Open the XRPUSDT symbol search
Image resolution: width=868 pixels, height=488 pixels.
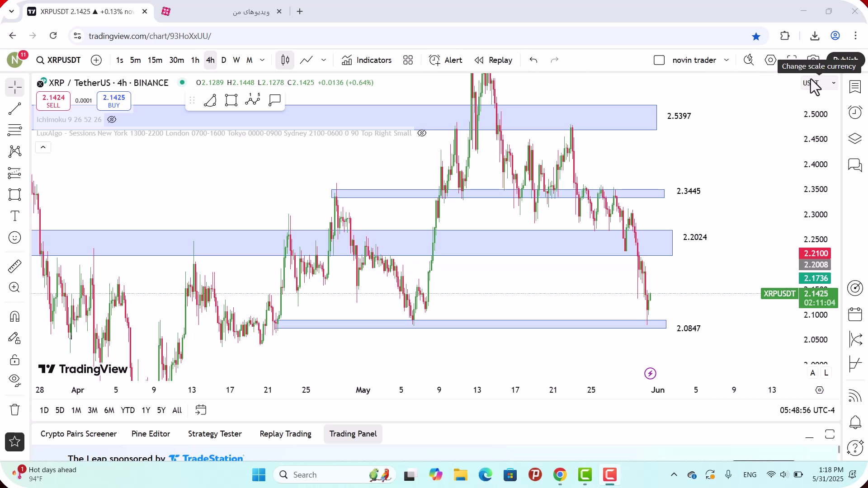pos(59,60)
